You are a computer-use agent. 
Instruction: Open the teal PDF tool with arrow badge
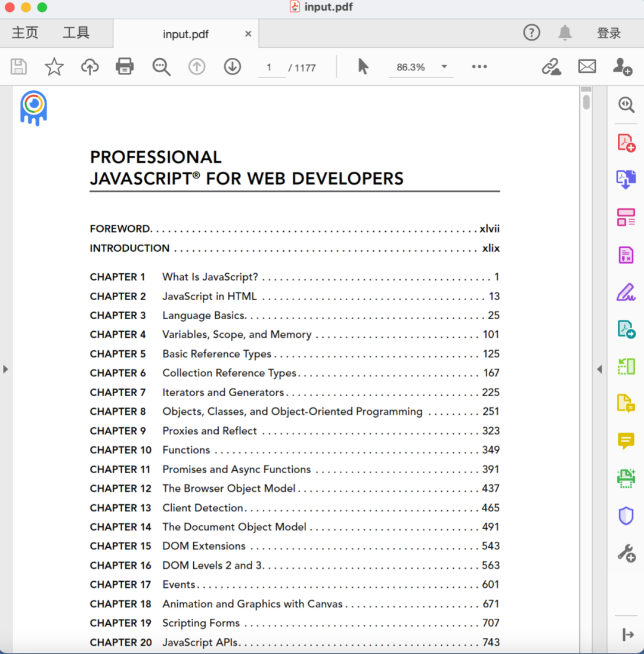pyautogui.click(x=626, y=329)
